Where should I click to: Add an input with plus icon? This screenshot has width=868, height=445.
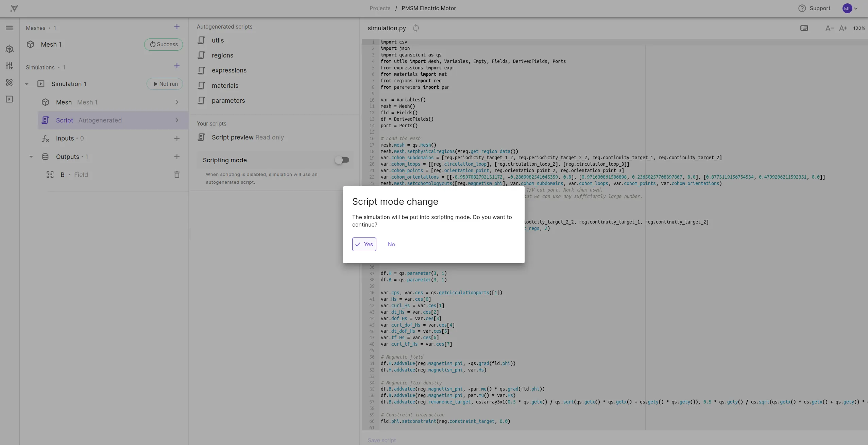pos(177,138)
